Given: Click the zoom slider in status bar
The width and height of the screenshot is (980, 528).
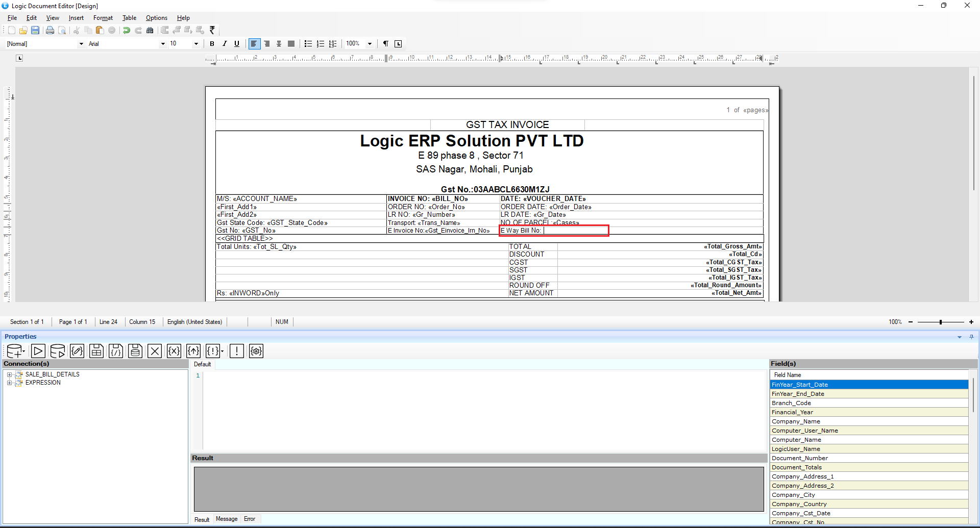Looking at the screenshot, I should coord(940,322).
